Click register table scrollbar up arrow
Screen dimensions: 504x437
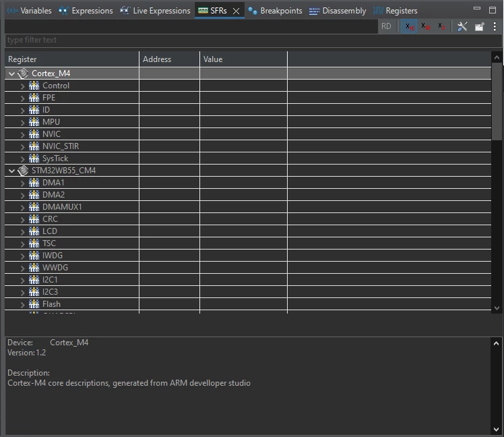click(497, 57)
